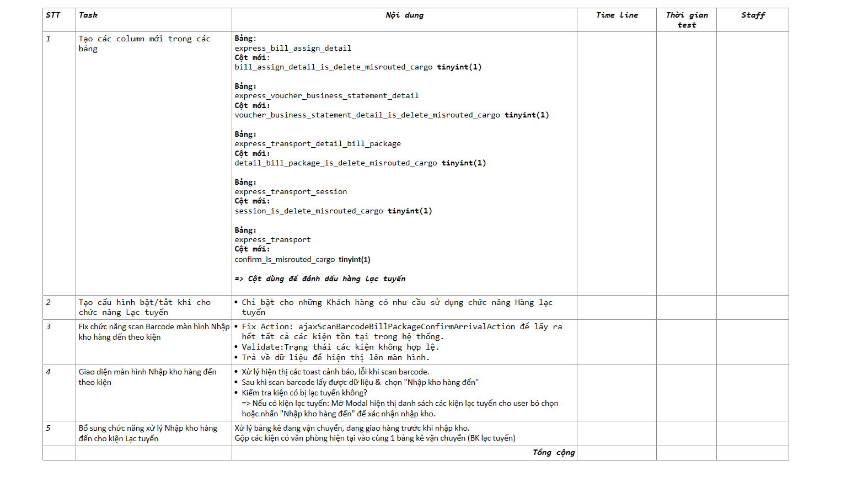This screenshot has height=482, width=868.
Task: Click the "Thời gian test" header cell
Action: (x=687, y=20)
